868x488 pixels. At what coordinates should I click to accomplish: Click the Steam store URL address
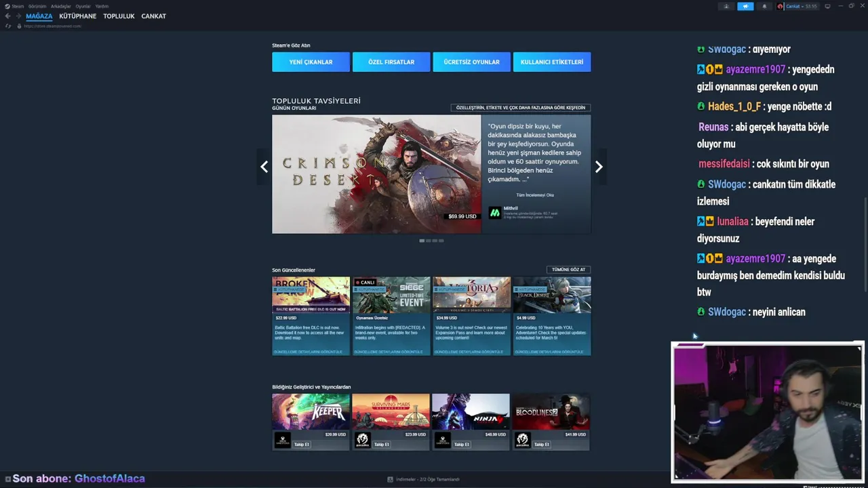pyautogui.click(x=52, y=26)
